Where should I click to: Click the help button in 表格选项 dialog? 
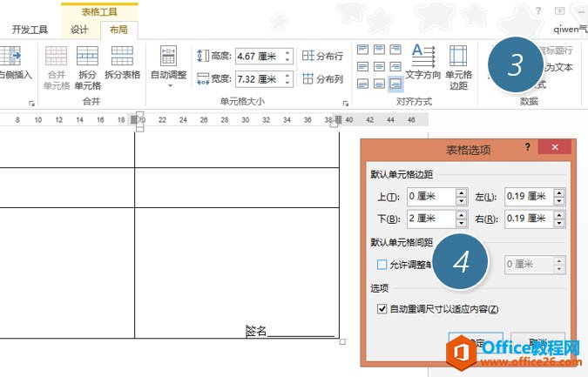pyautogui.click(x=527, y=148)
